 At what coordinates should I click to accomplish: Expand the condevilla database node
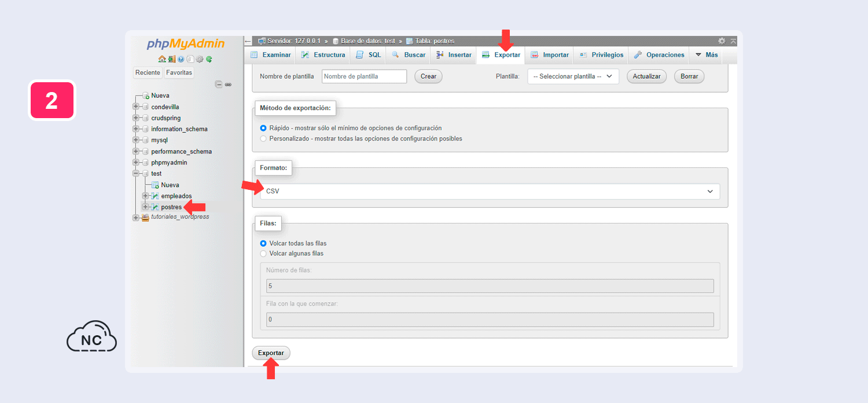pyautogui.click(x=136, y=107)
